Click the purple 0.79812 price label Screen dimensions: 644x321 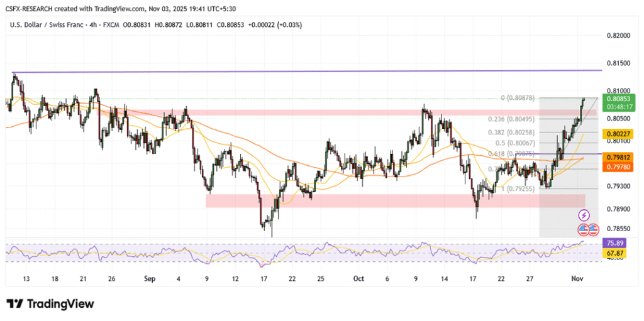point(619,157)
